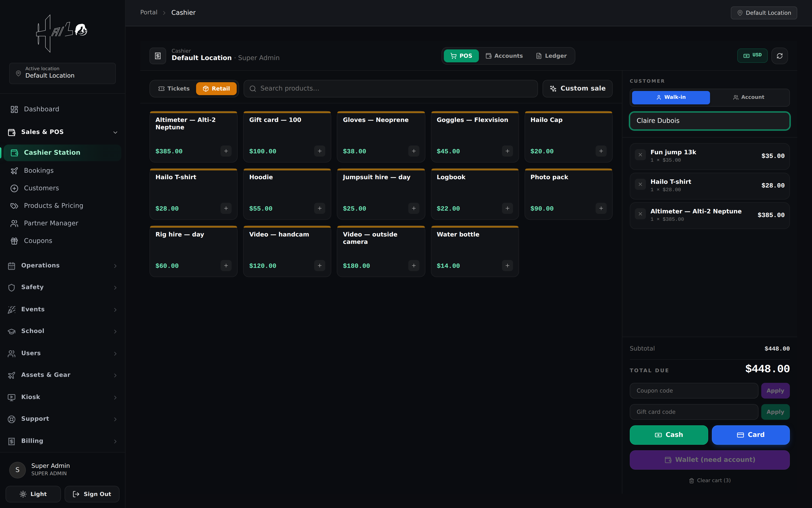Add Video handcam with plus icon
The image size is (812, 508).
point(319,266)
